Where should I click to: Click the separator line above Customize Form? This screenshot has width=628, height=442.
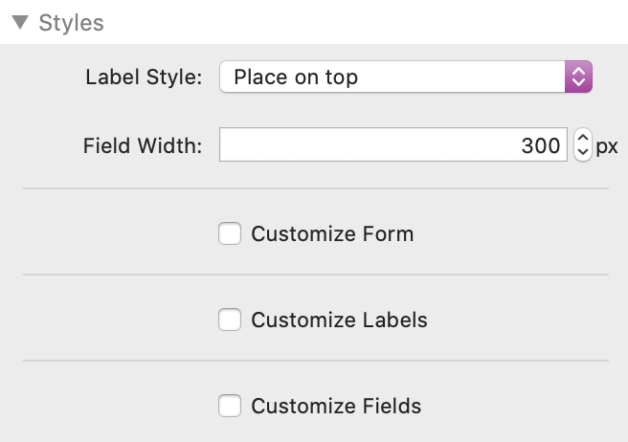pos(315,189)
